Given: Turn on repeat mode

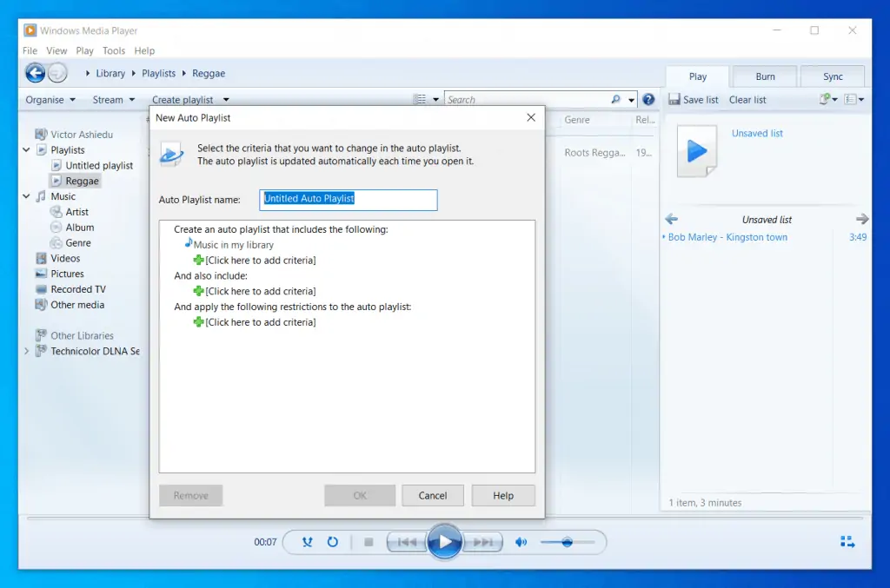Looking at the screenshot, I should point(333,541).
